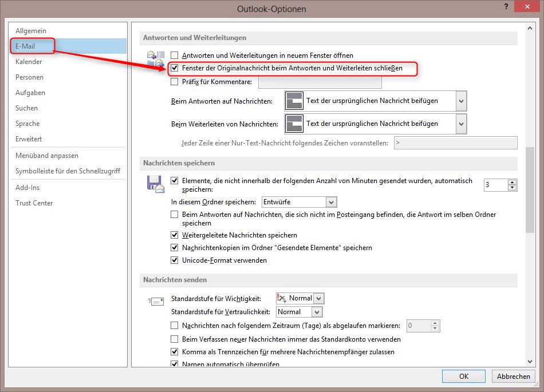This screenshot has width=544, height=392.
Task: Click the expiry days number field
Action: click(x=419, y=326)
